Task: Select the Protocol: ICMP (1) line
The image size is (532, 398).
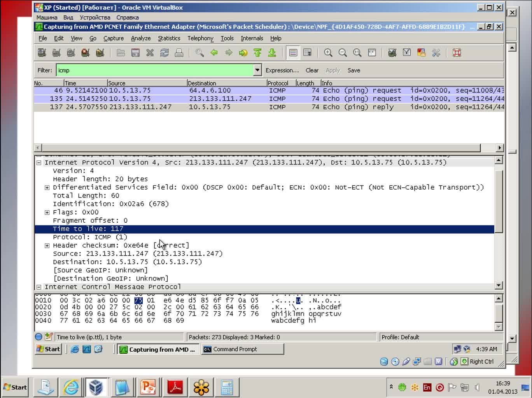Action: tap(90, 237)
